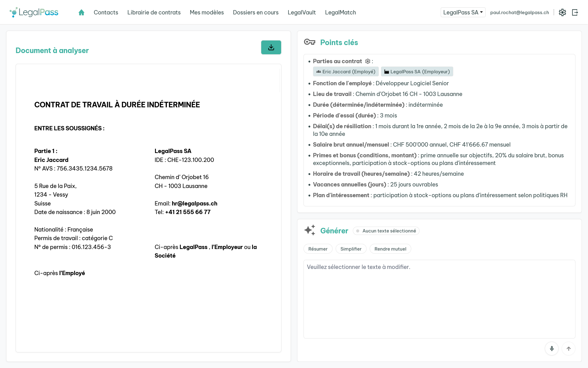This screenshot has height=368, width=588.
Task: Click the LegalPass logo
Action: pos(34,12)
